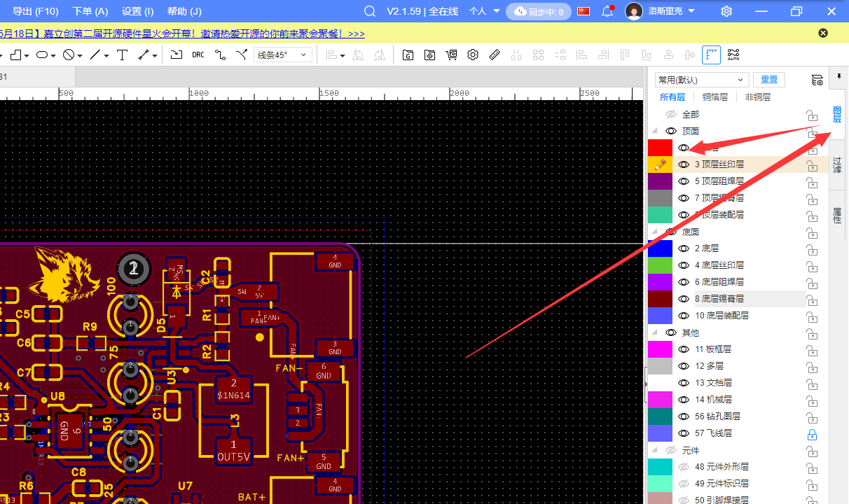The height and width of the screenshot is (504, 849).
Task: Collapse the 其他 layer group
Action: click(x=654, y=332)
